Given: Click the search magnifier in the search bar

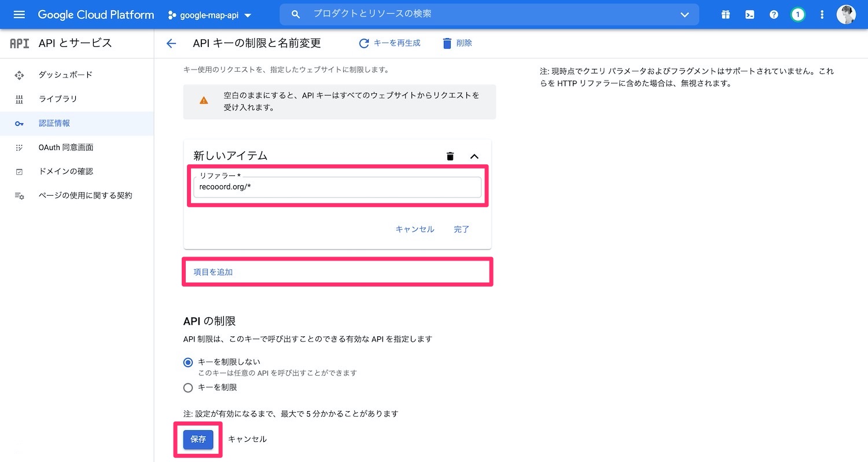Looking at the screenshot, I should (296, 14).
